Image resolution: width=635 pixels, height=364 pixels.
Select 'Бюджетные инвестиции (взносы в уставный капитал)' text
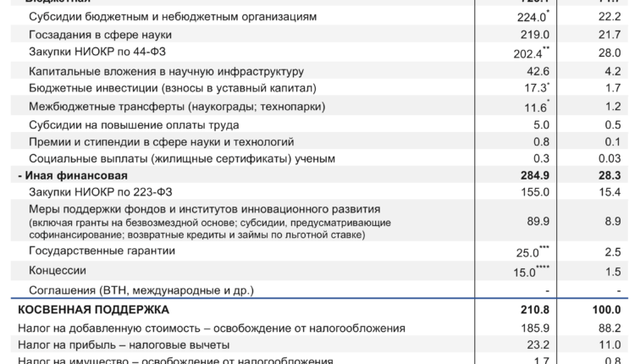(x=173, y=88)
